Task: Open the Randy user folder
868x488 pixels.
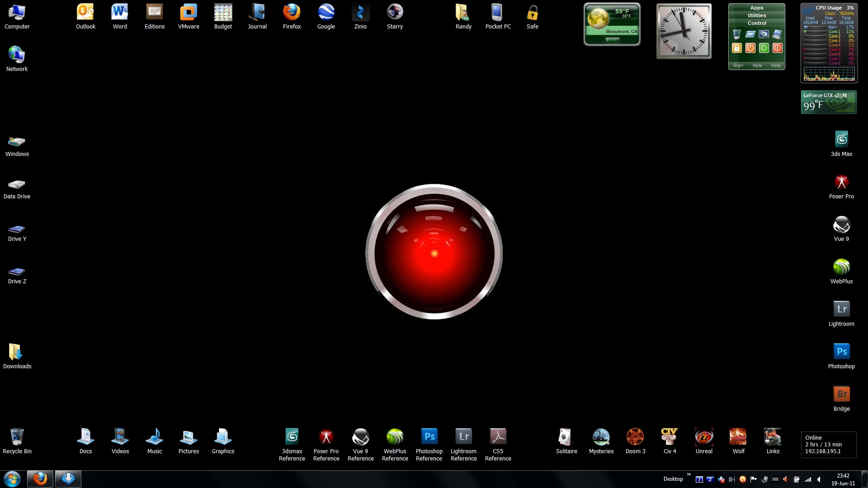Action: point(463,17)
